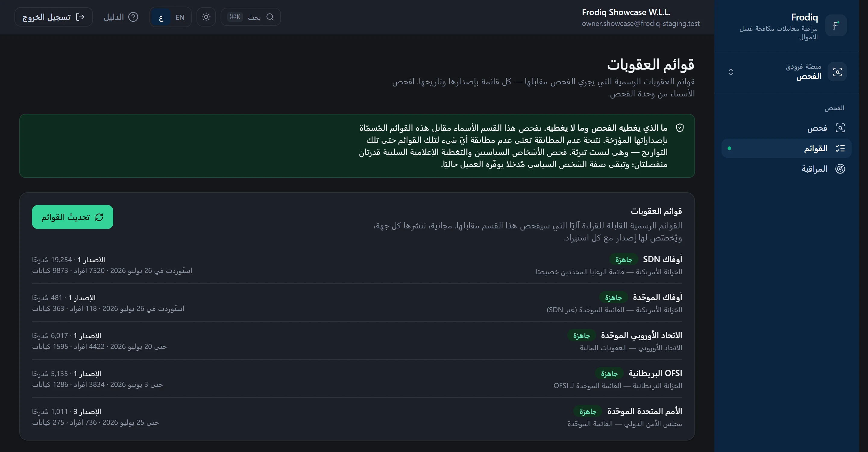Click the حتى 3 يونيو 2026 details line
868x452 pixels.
tap(97, 385)
